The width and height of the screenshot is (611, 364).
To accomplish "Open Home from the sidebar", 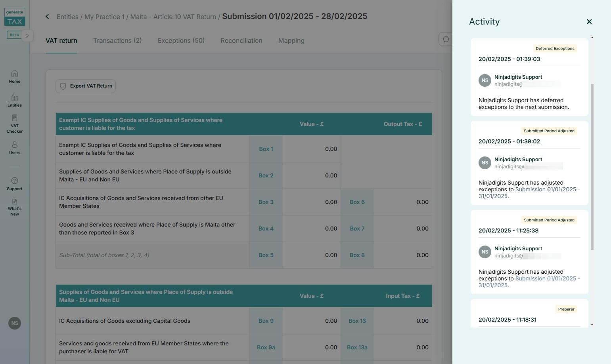I will tap(15, 76).
